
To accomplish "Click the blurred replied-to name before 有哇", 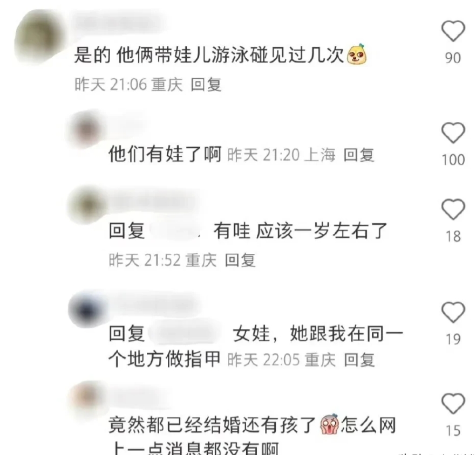I will pos(177,231).
